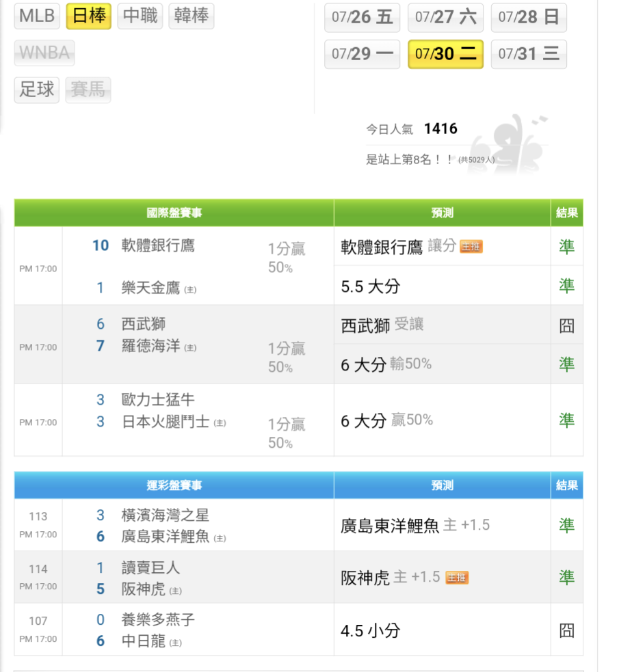
Task: Click the 囧 result for 4.5 小分
Action: tap(567, 631)
